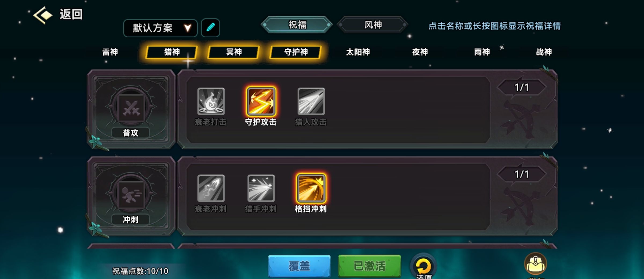The height and width of the screenshot is (279, 644).
Task: Switch to the 祝福 tab
Action: coord(297,25)
